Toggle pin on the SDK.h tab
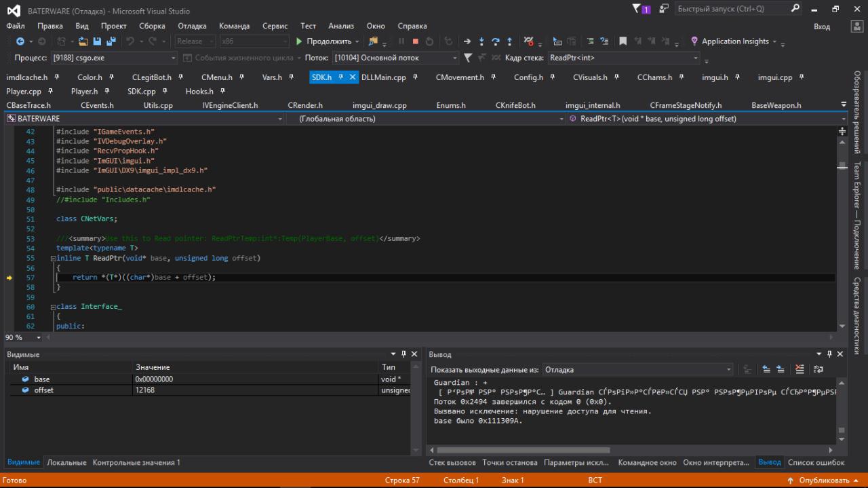 341,77
